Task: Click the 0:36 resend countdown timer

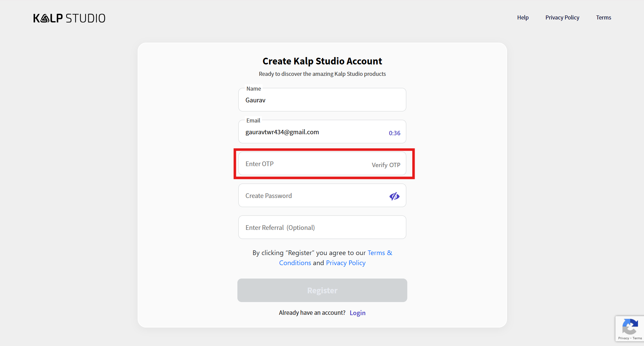Action: 394,133
